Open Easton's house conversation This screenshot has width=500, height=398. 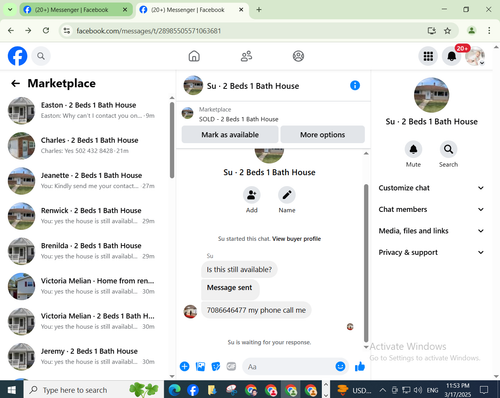pyautogui.click(x=87, y=110)
